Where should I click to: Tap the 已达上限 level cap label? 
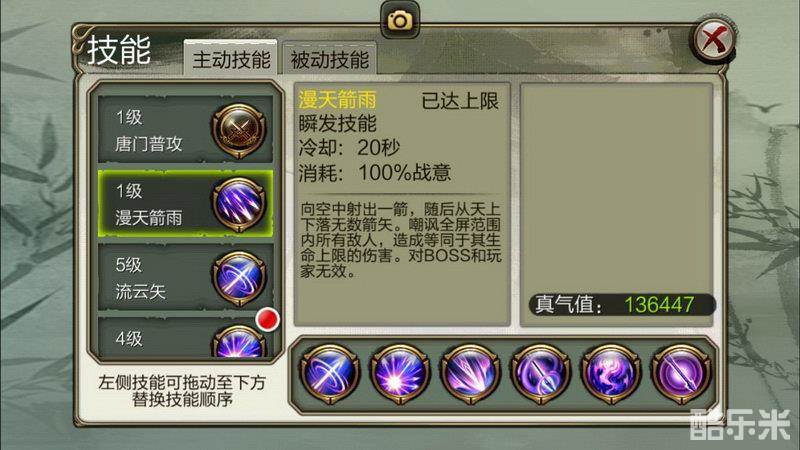click(460, 101)
